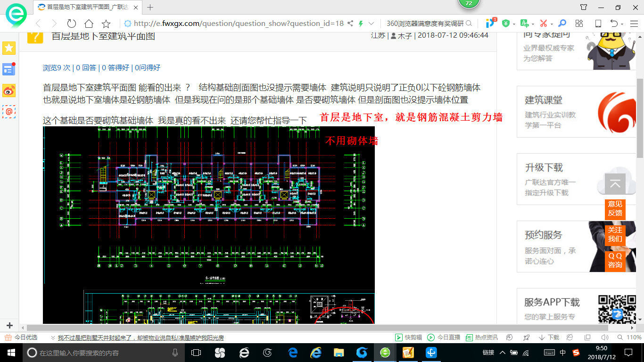Open the Weibo sidebar icon
The height and width of the screenshot is (362, 644).
(x=9, y=90)
